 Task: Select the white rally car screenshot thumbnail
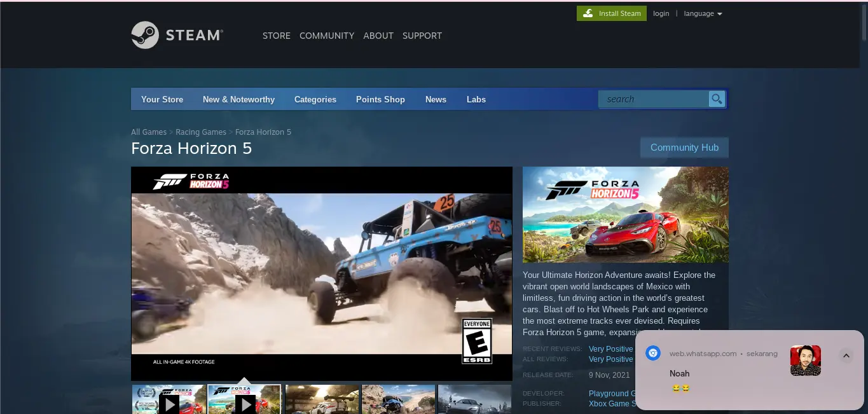(322, 399)
